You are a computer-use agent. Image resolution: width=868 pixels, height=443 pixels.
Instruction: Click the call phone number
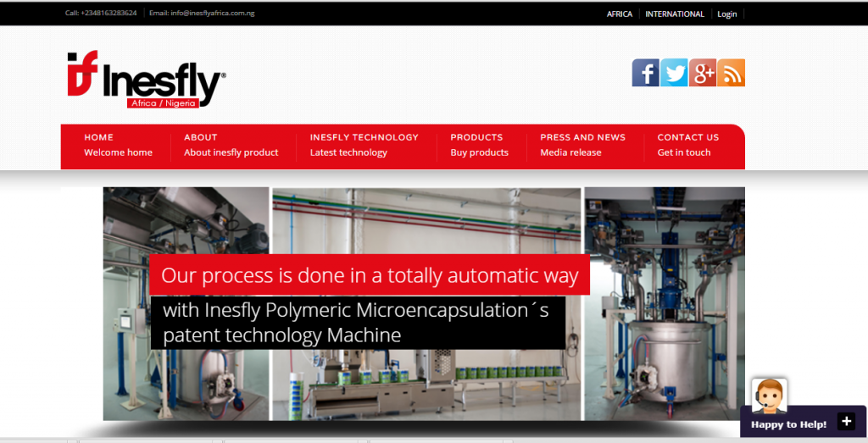tap(108, 14)
